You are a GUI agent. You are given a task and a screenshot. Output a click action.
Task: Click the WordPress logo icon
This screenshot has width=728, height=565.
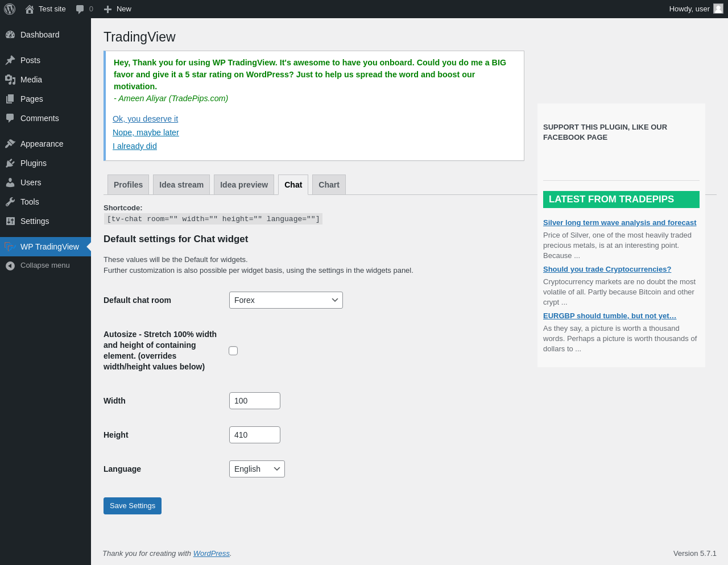click(x=10, y=9)
